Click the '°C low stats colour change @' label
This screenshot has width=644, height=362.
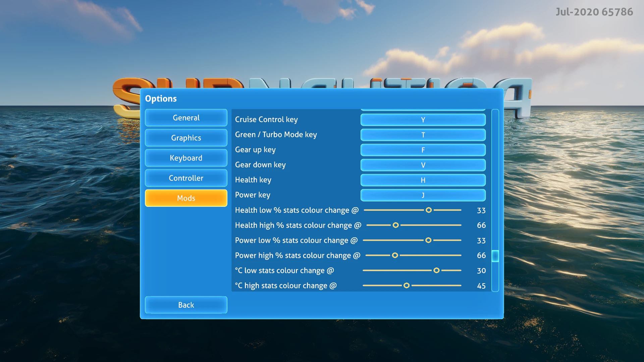(284, 270)
